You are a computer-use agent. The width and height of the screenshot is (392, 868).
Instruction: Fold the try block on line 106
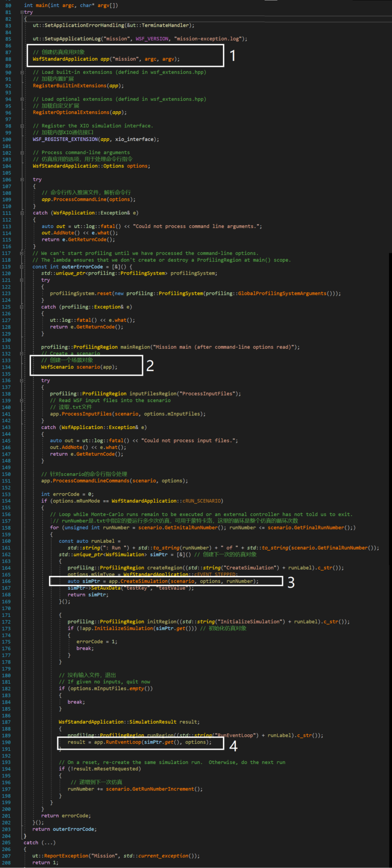coord(22,179)
